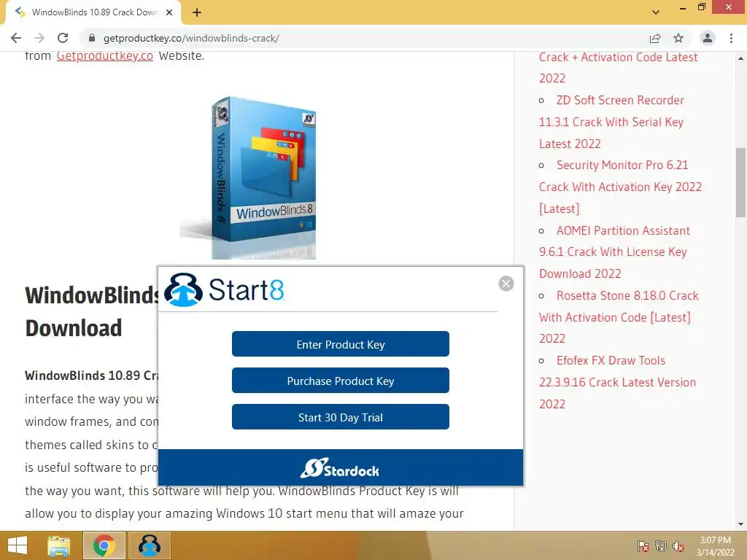
Task: Open Security Monitor Pro 6.21 link
Action: tap(620, 187)
